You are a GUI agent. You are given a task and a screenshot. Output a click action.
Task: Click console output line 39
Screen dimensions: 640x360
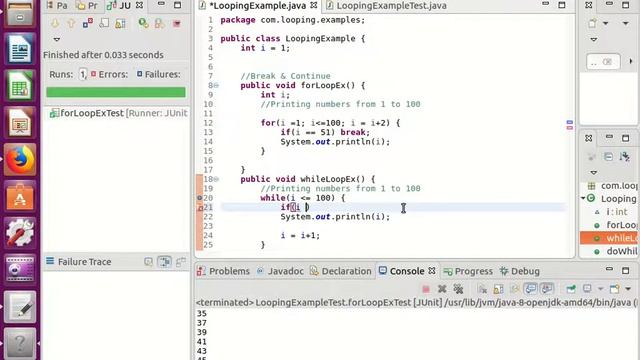(x=202, y=332)
